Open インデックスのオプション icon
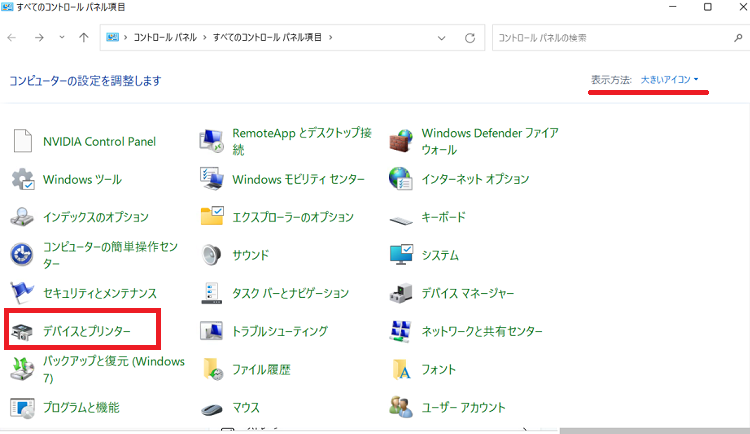The height and width of the screenshot is (434, 750). coord(22,217)
